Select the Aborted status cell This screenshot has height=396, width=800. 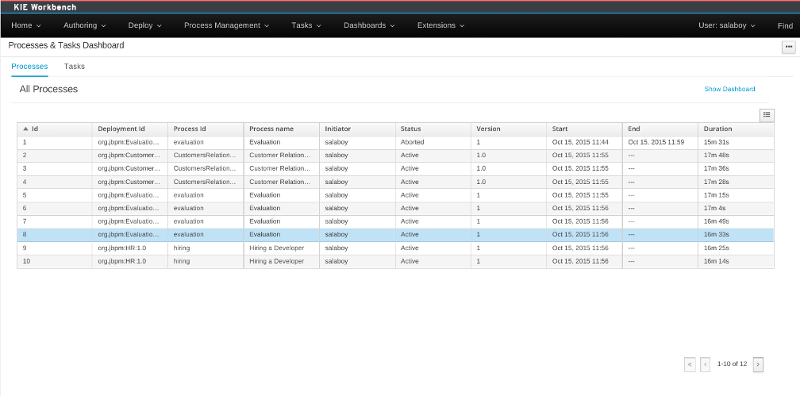412,142
